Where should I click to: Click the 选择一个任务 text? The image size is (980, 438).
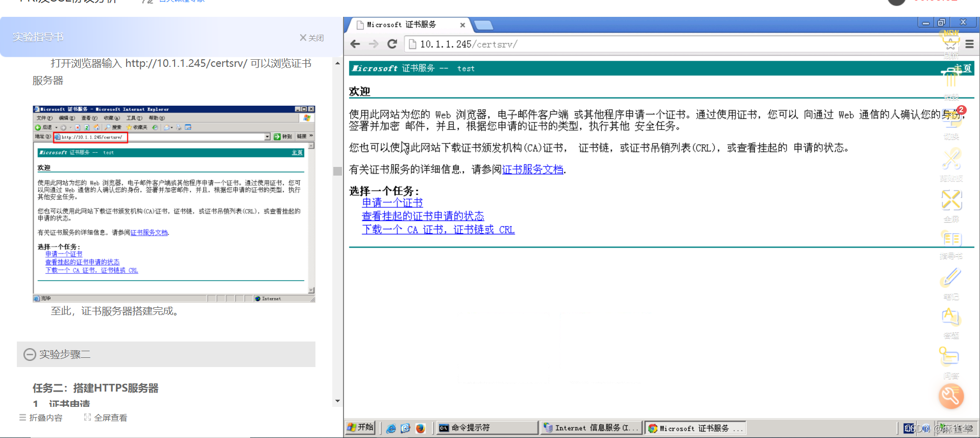(x=384, y=191)
